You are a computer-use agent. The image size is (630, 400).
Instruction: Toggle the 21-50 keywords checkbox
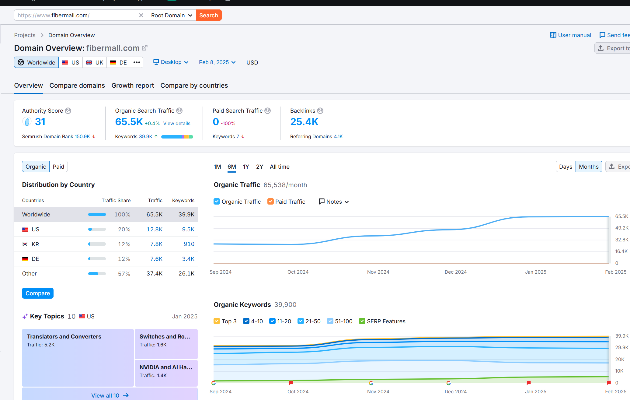(x=301, y=321)
